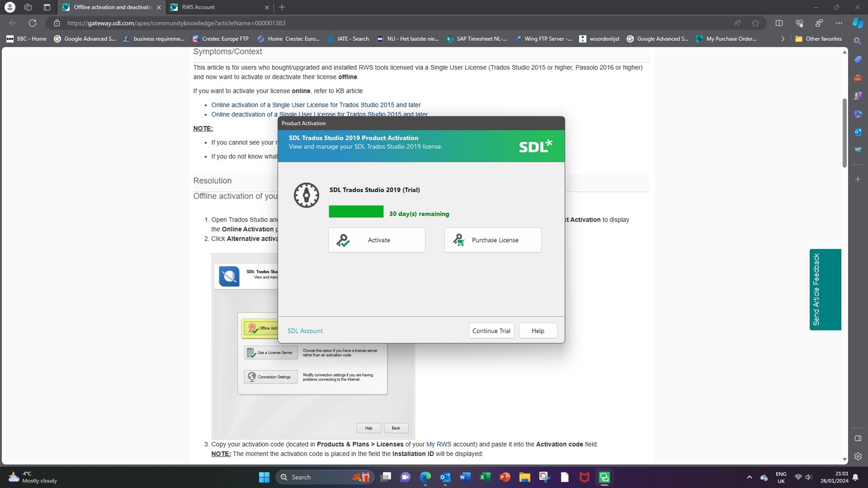The width and height of the screenshot is (868, 488).
Task: Open the Other favorites folder
Action: 818,39
